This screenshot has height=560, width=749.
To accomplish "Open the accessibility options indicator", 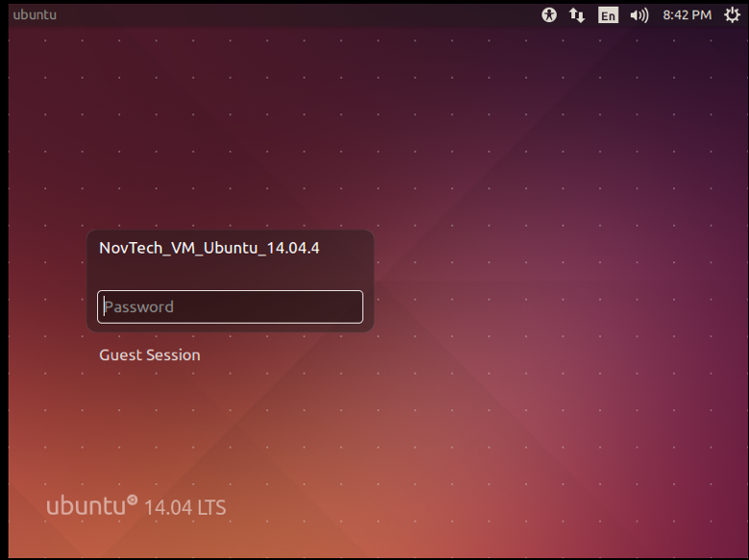I will click(549, 14).
